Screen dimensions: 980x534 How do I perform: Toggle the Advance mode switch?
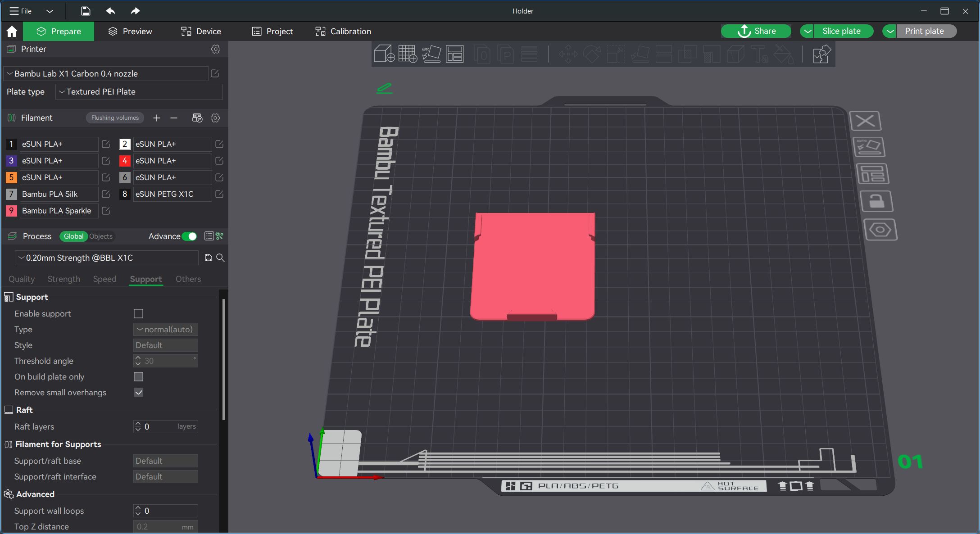point(190,236)
